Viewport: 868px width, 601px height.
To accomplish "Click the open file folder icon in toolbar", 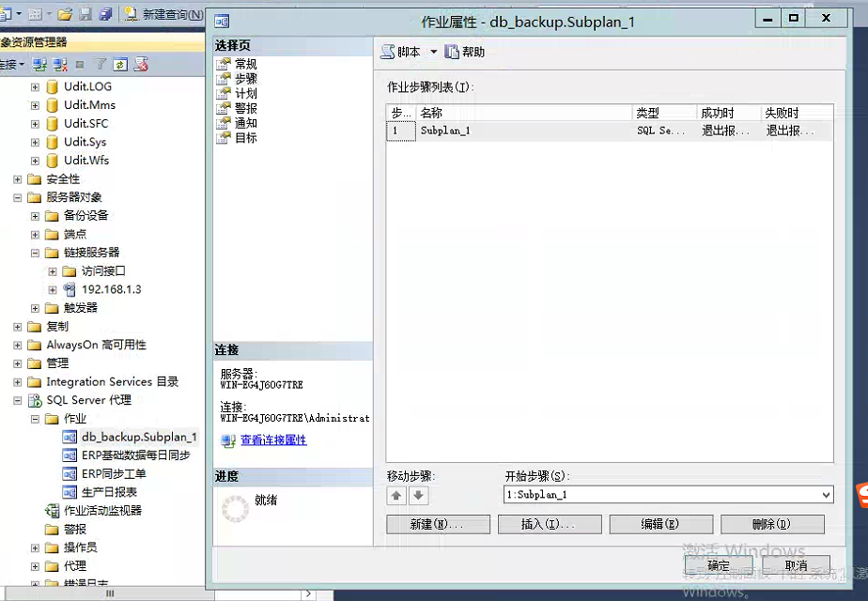I will [x=64, y=15].
